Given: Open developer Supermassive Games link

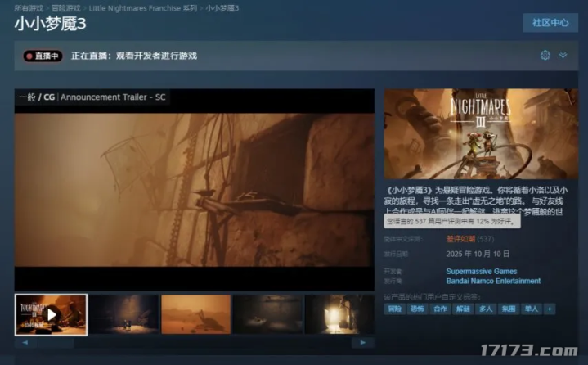Looking at the screenshot, I should coord(481,271).
